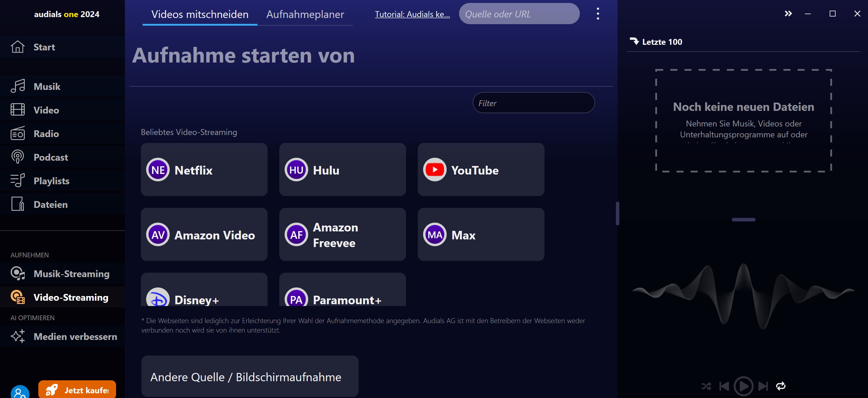Open Video section in sidebar
Screen dimensions: 868x398
click(62, 110)
